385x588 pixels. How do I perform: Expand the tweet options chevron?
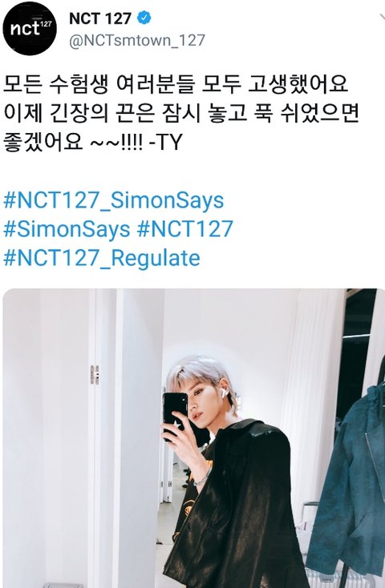[382, 18]
